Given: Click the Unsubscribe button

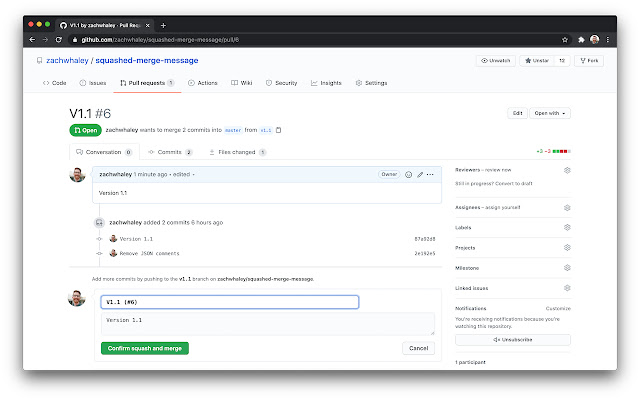Looking at the screenshot, I should (x=513, y=340).
